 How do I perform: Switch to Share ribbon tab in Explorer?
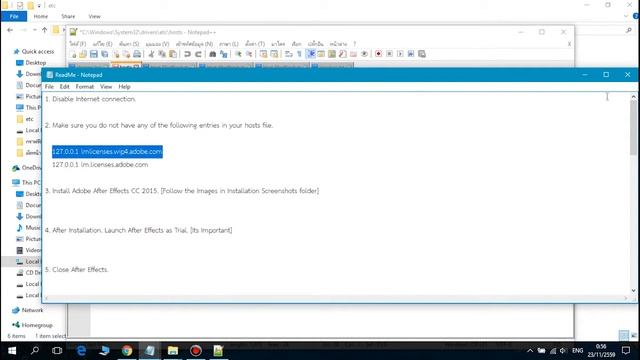68,16
